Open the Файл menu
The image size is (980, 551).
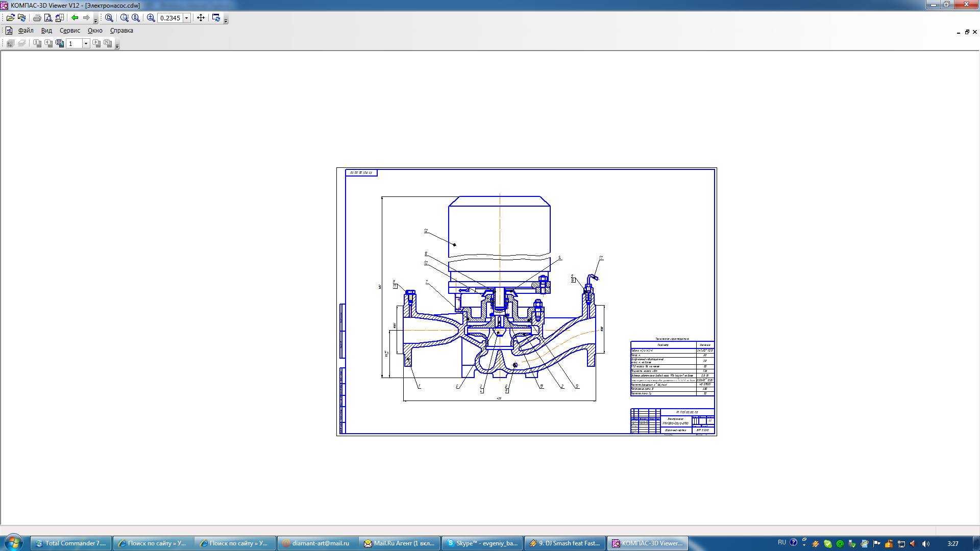pos(26,31)
